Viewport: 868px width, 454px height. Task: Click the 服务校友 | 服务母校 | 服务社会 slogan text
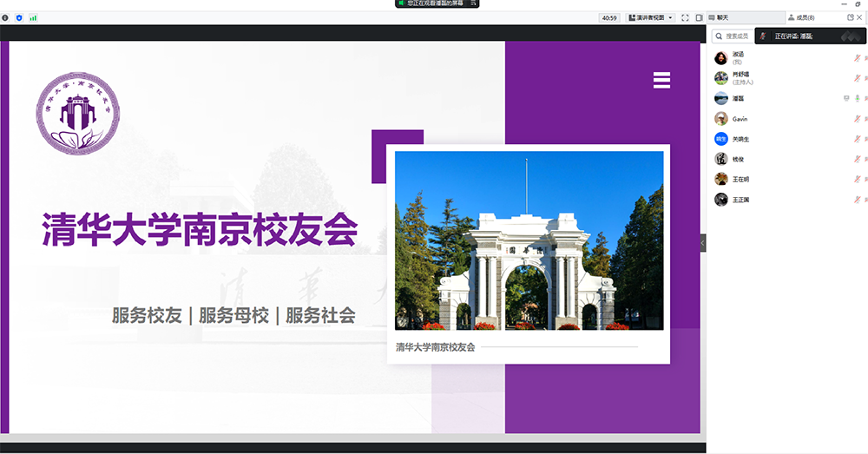233,316
